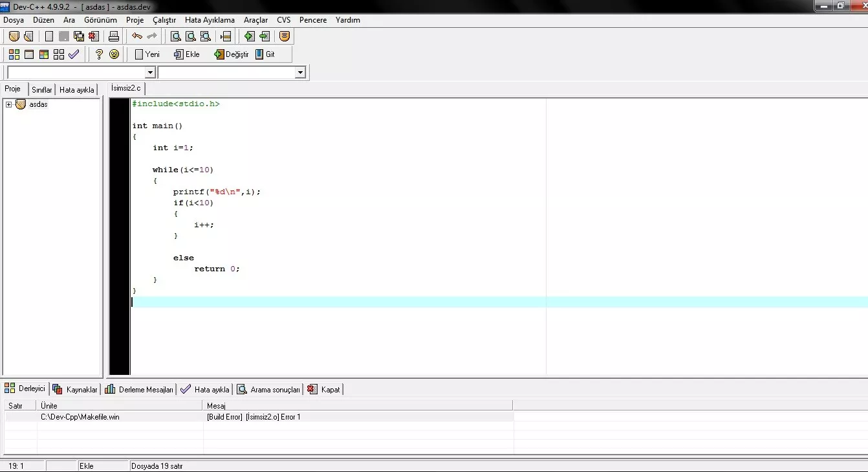Create a new blank source file icon
868x472 pixels.
pyautogui.click(x=49, y=36)
